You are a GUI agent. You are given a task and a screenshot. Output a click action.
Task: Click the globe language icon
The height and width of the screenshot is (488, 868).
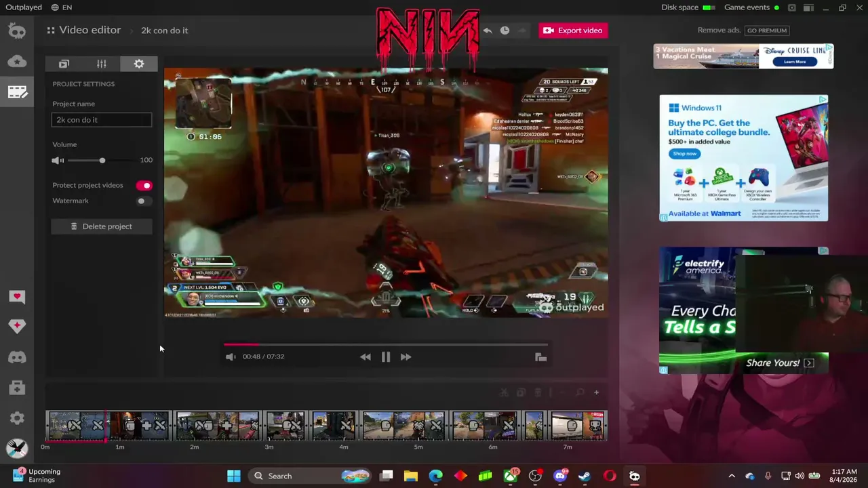tap(55, 7)
